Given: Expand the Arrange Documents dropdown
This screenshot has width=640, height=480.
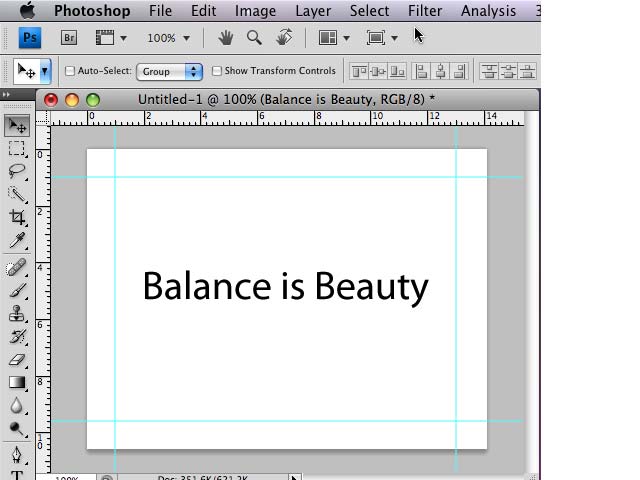Looking at the screenshot, I should (x=334, y=38).
